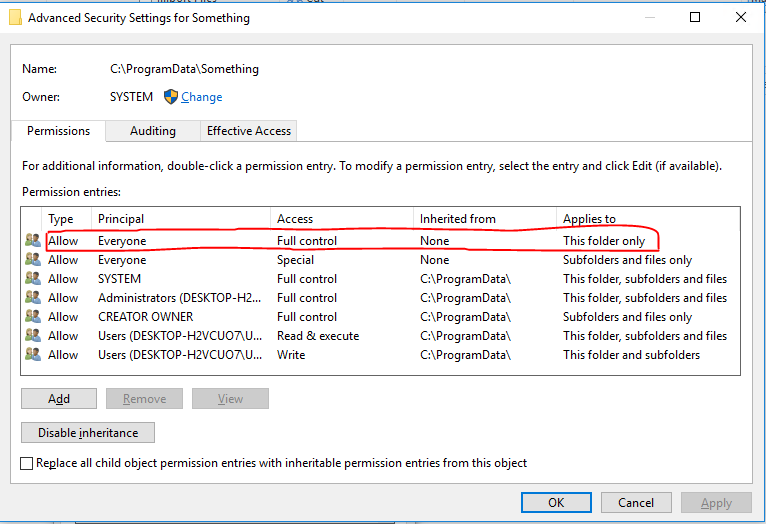
Task: Click the user icon of the Administrators entry
Action: [x=33, y=298]
